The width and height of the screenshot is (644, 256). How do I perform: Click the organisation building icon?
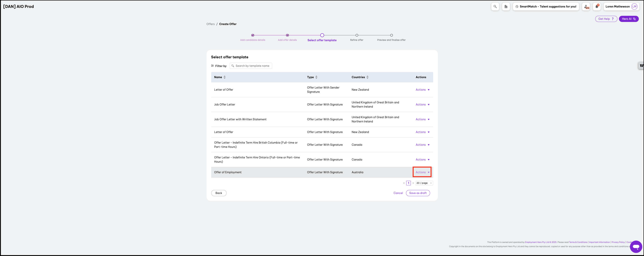pos(506,7)
